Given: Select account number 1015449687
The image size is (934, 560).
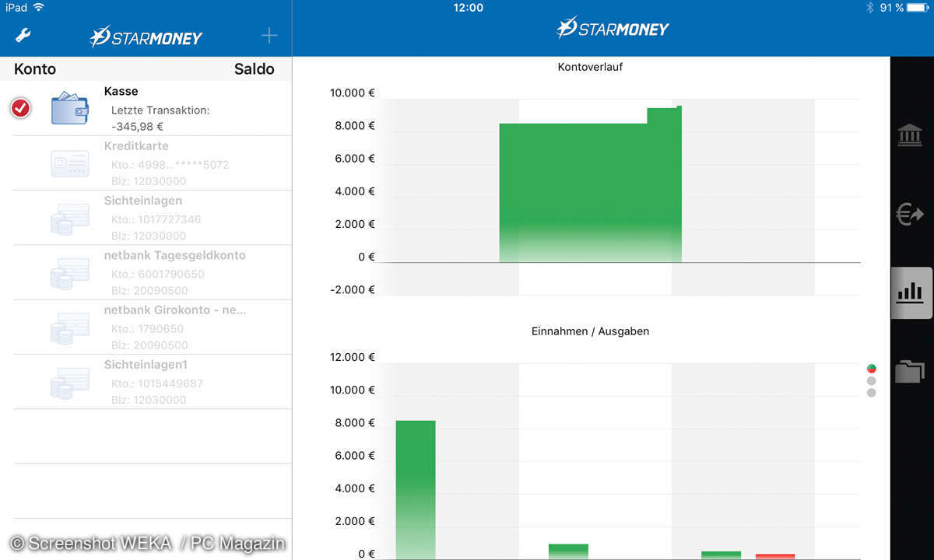Looking at the screenshot, I should (x=171, y=383).
